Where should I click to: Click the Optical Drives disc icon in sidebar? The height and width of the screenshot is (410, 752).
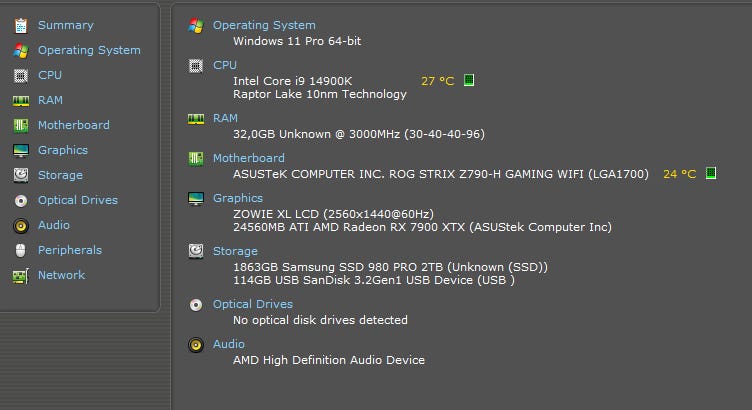pyautogui.click(x=20, y=200)
